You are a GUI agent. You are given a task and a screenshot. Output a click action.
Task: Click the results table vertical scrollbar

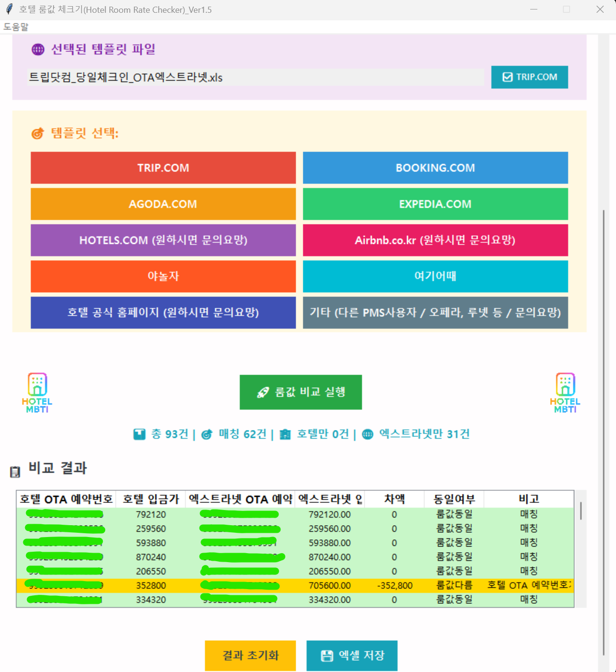pos(580,511)
